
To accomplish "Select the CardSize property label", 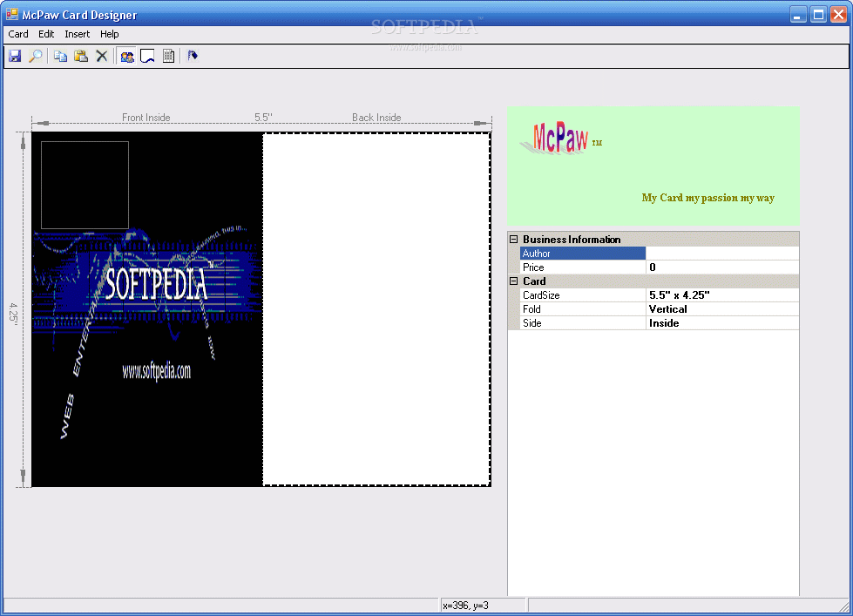I will tap(583, 295).
